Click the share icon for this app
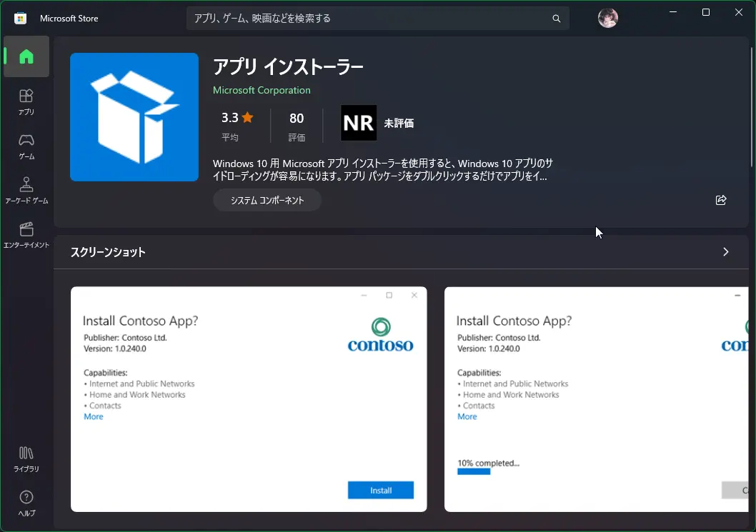 point(721,200)
